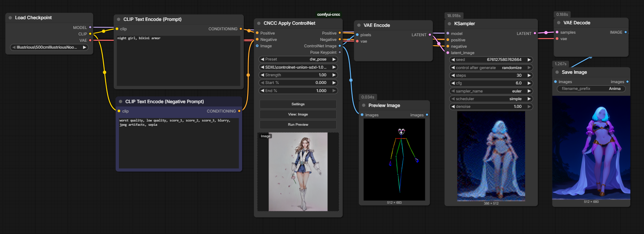Click the images input port on Save Image

point(555,82)
